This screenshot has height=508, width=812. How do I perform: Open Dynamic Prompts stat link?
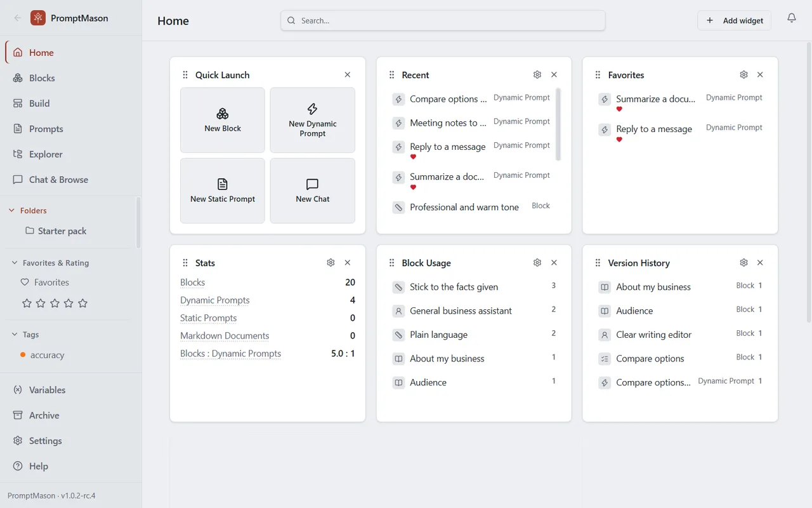coord(215,300)
